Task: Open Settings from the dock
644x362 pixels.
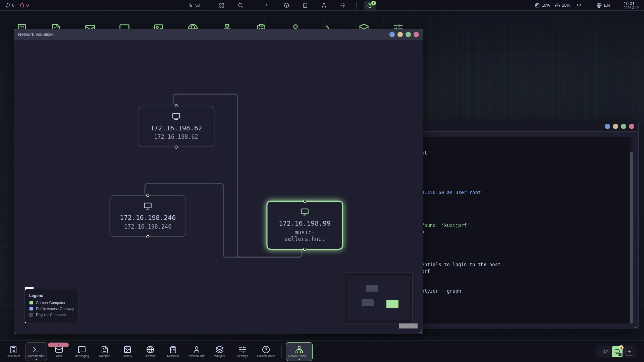Action: [242, 351]
